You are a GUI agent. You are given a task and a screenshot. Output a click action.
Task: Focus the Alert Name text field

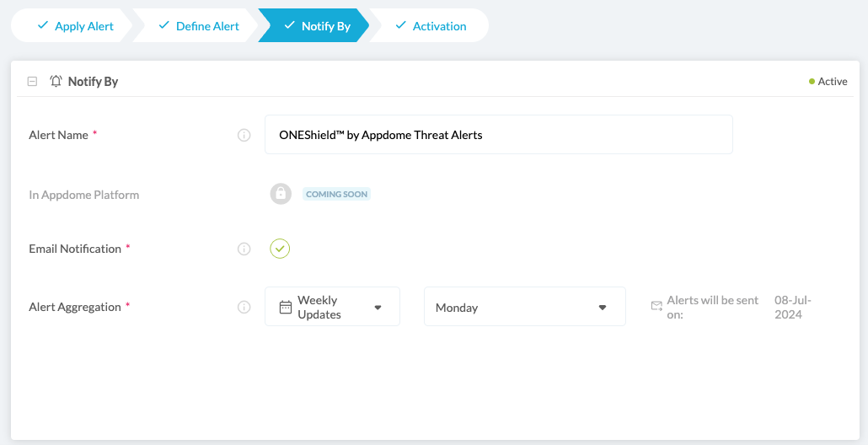tap(498, 135)
